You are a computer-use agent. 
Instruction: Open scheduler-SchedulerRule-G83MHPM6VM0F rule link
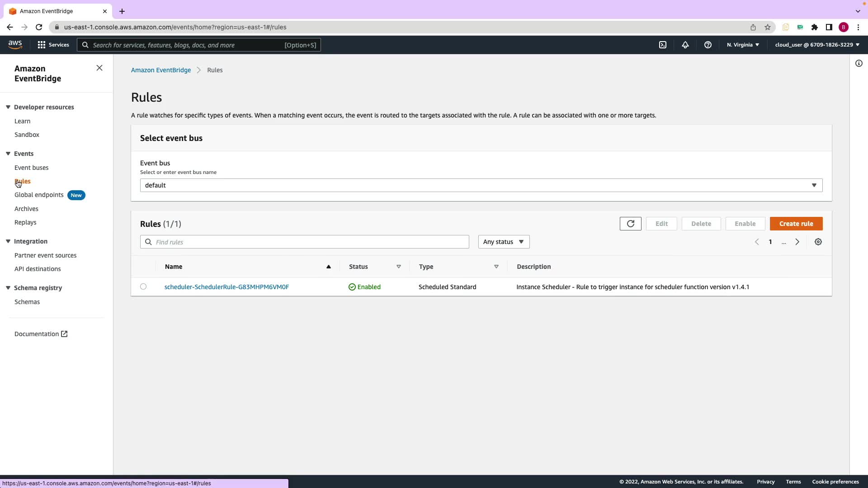click(x=226, y=287)
